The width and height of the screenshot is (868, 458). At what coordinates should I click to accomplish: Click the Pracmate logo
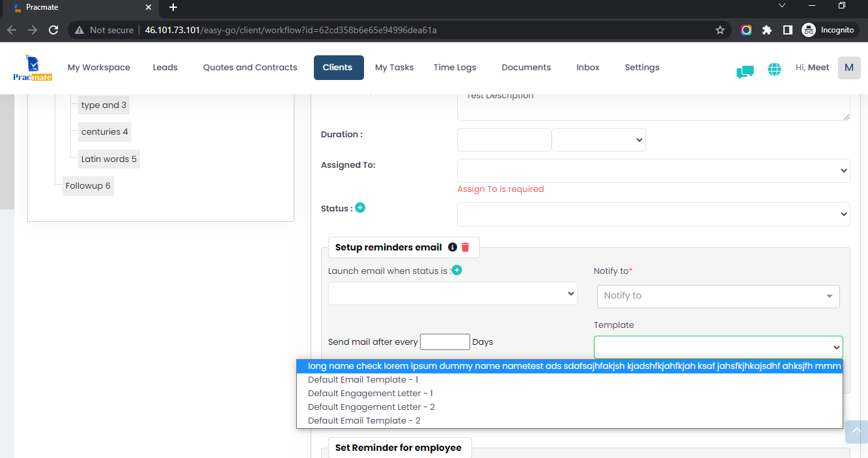(x=32, y=68)
